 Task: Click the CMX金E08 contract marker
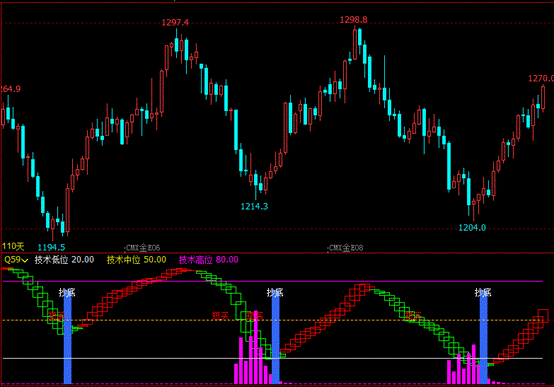pyautogui.click(x=345, y=248)
